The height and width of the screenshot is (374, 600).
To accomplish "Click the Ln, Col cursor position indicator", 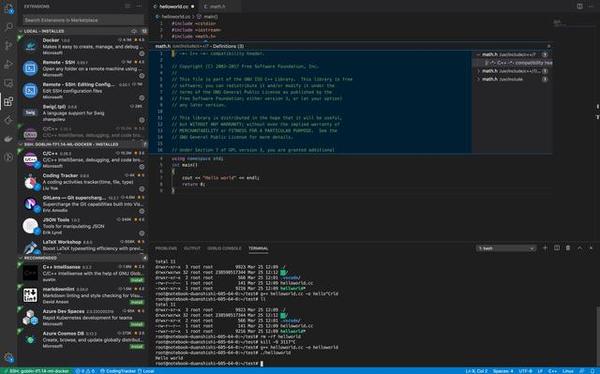I will click(476, 371).
